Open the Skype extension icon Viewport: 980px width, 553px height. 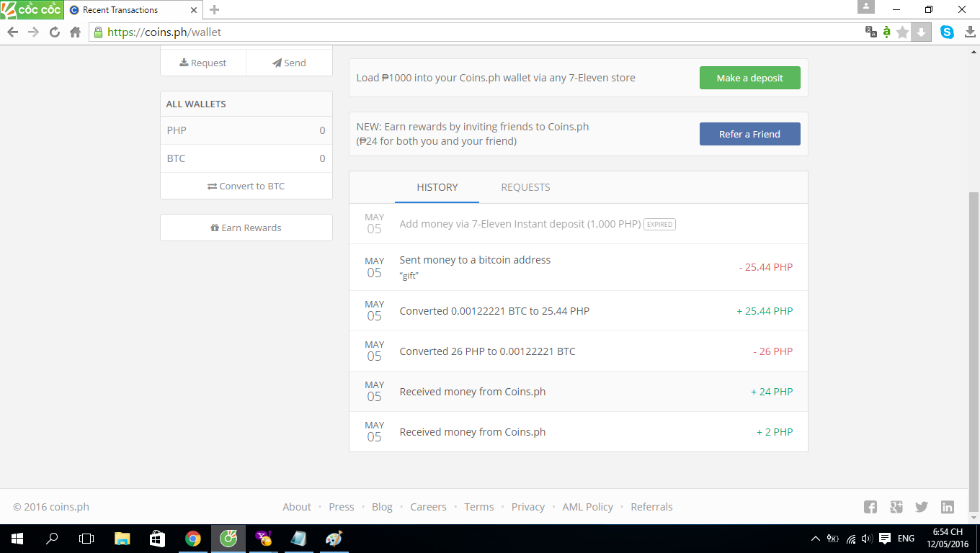[x=947, y=32]
